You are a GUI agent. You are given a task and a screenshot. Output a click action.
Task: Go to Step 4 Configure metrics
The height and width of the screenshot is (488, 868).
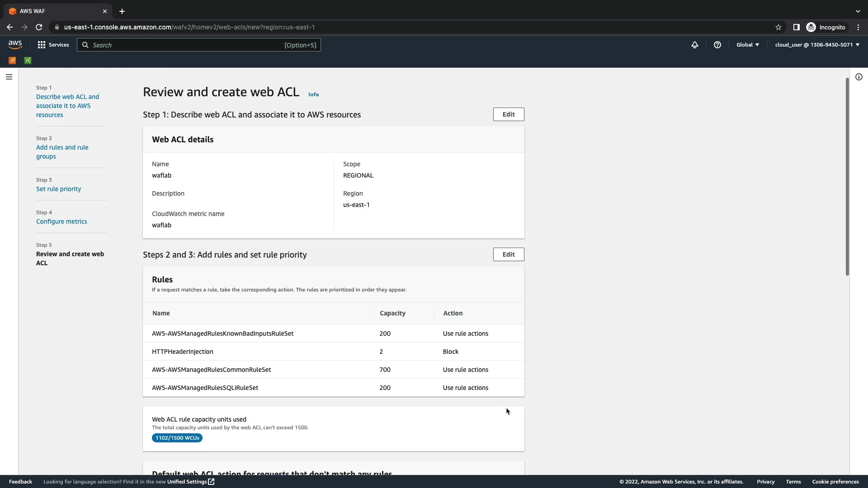61,221
